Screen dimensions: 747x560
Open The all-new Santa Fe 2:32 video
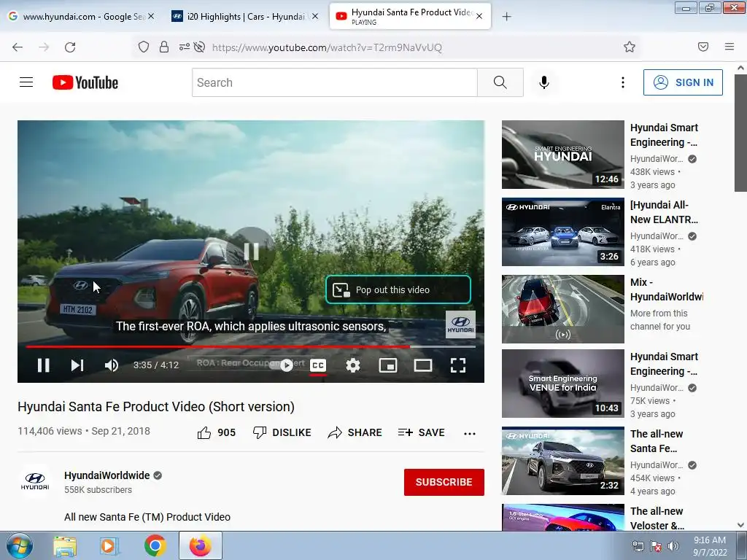(562, 461)
